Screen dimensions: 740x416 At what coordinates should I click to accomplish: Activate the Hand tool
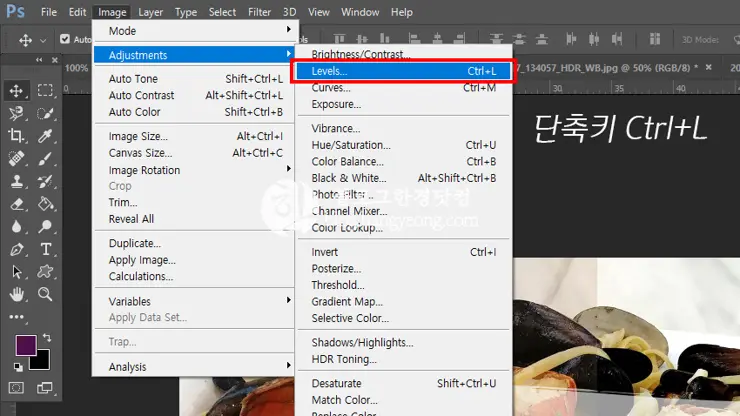[17, 294]
